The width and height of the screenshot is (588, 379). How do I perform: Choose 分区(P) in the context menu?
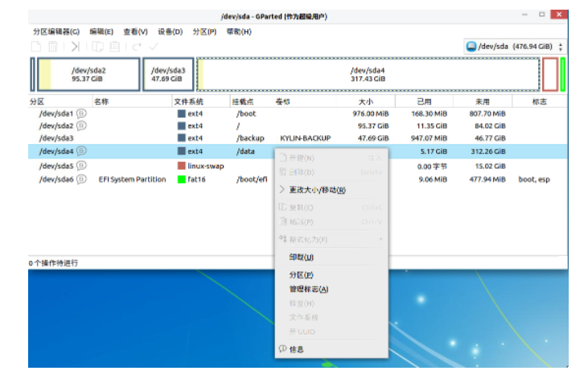331,274
